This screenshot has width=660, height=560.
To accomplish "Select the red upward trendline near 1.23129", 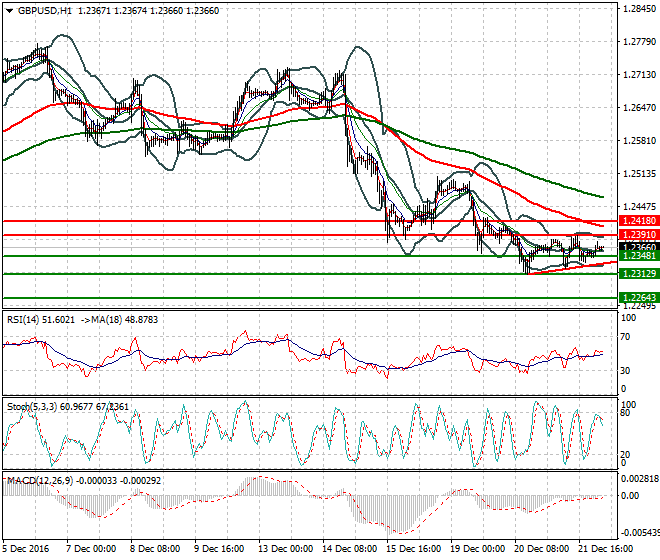I will point(572,268).
